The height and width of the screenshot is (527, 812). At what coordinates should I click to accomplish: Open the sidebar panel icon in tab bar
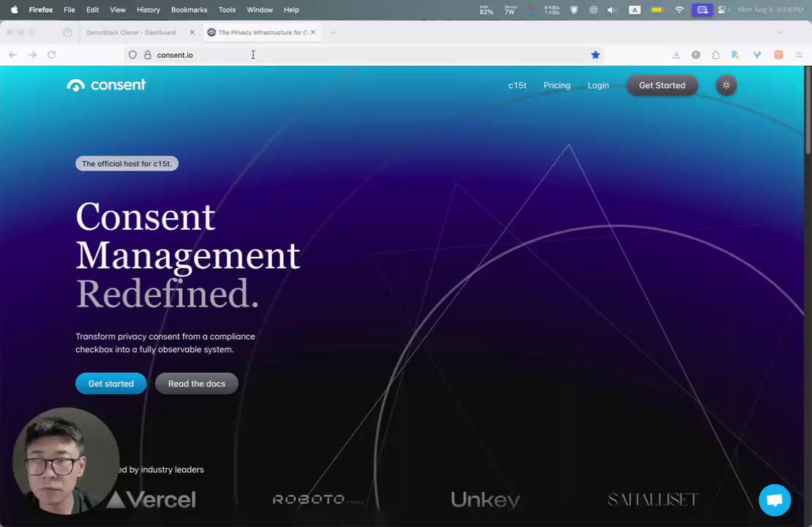point(67,32)
